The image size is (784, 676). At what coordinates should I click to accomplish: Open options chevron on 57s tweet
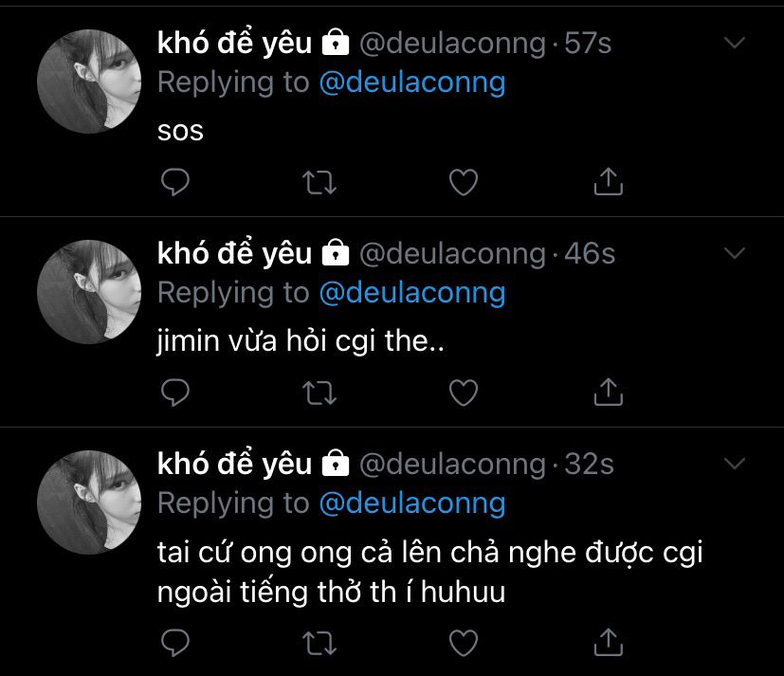(735, 43)
